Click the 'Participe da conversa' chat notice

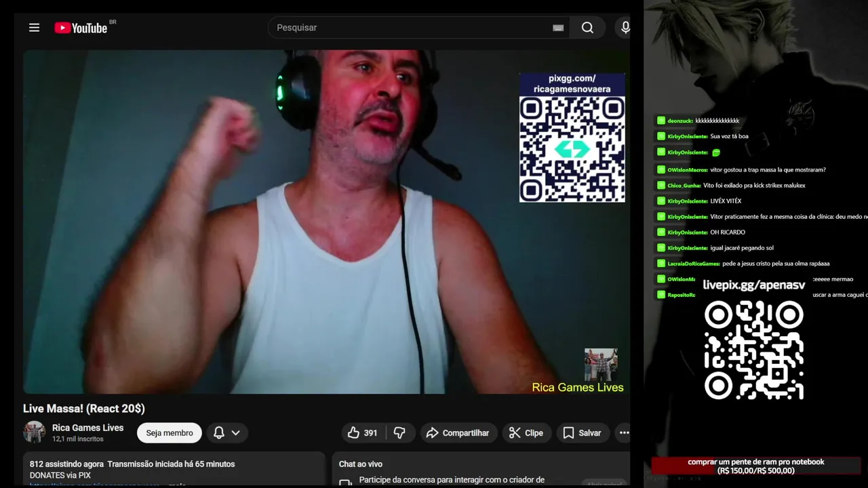point(452,480)
